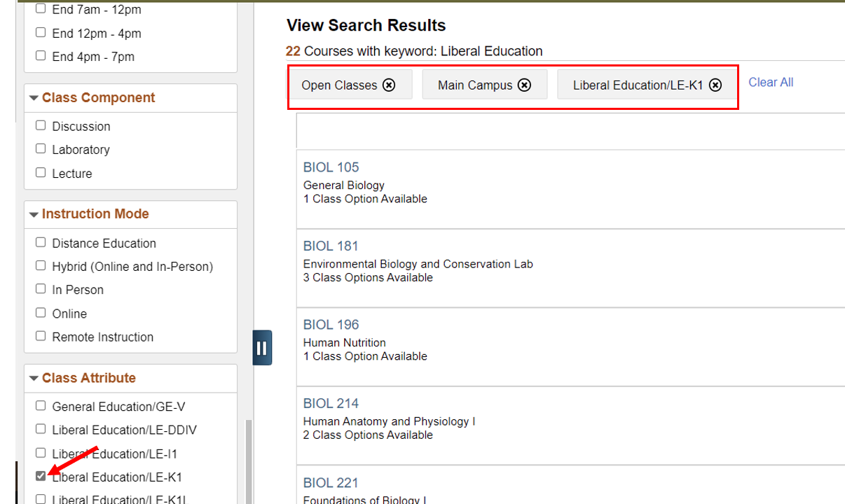Tick the Hybrid (Online and In-Person) option
Screen dimensions: 845x504
(41, 266)
